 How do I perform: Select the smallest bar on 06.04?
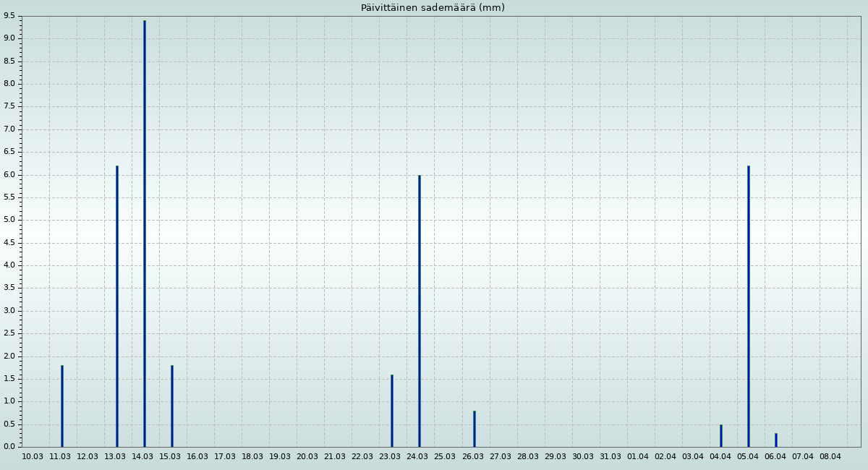pyautogui.click(x=776, y=440)
